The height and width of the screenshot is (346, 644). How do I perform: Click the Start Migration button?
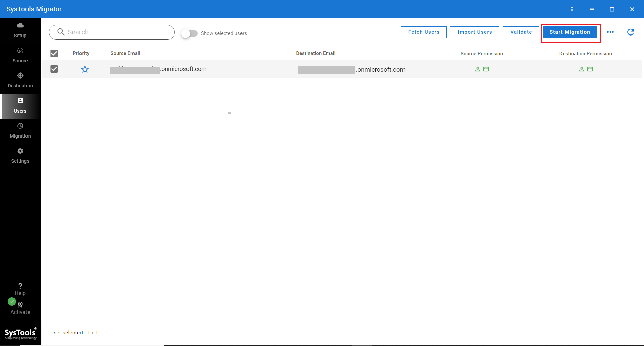coord(570,32)
